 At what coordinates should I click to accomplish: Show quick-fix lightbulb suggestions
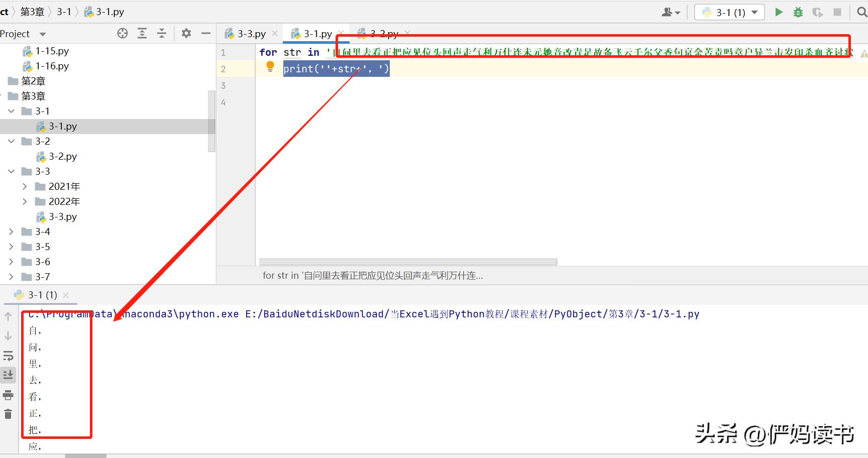point(270,66)
